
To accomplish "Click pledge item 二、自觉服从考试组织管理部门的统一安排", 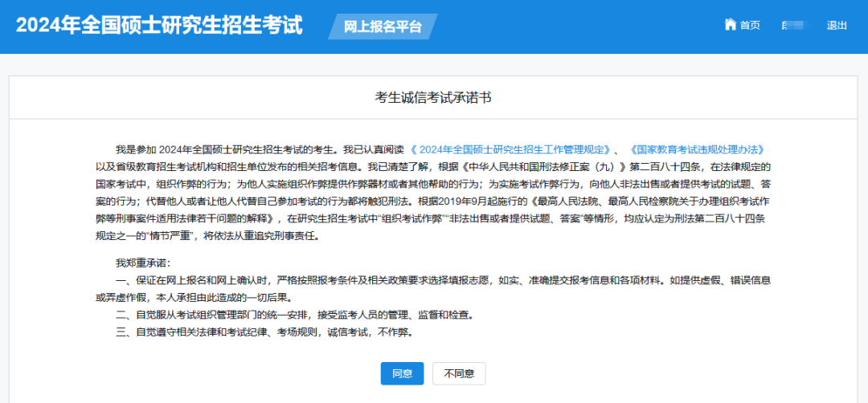I will tap(295, 316).
